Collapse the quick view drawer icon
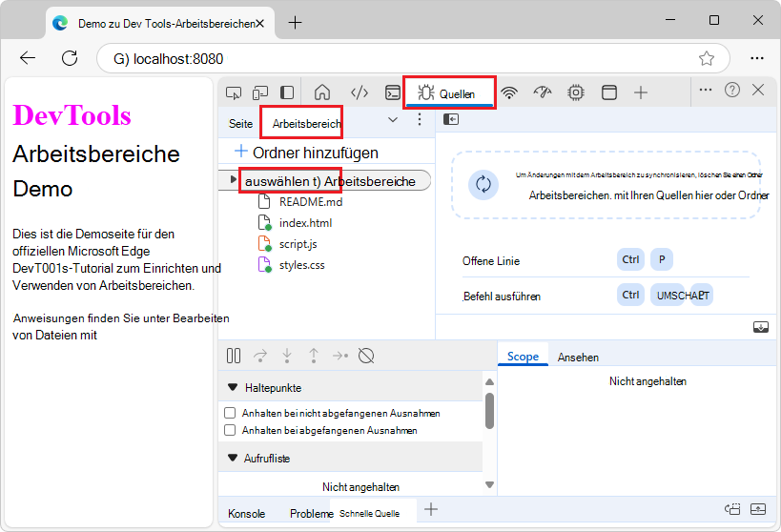Image resolution: width=781 pixels, height=532 pixels. click(758, 509)
